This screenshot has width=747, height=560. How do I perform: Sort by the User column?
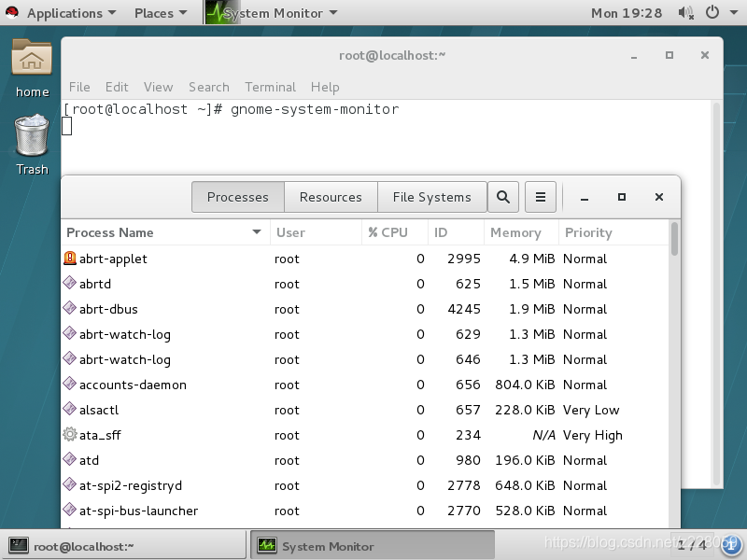(x=316, y=232)
